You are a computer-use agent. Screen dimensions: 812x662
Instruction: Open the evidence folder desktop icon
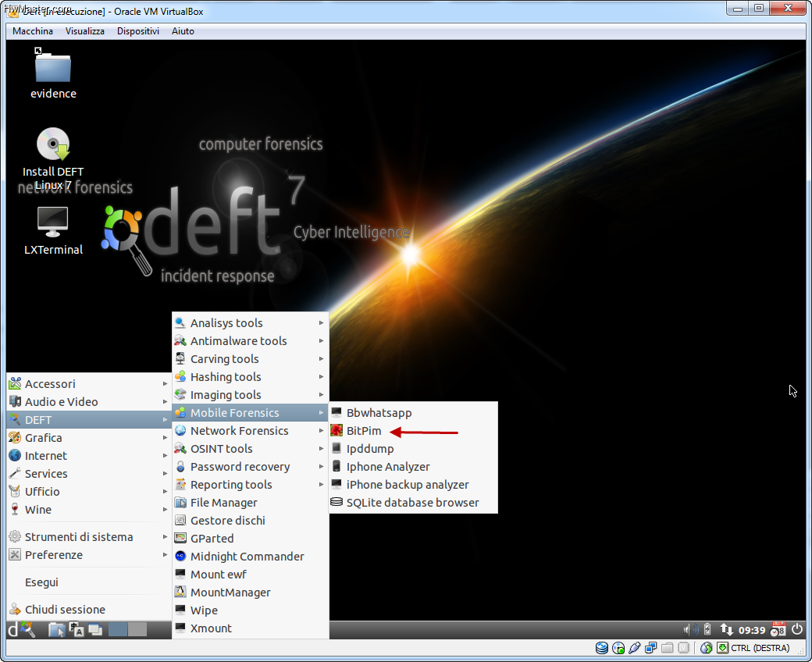point(53,74)
